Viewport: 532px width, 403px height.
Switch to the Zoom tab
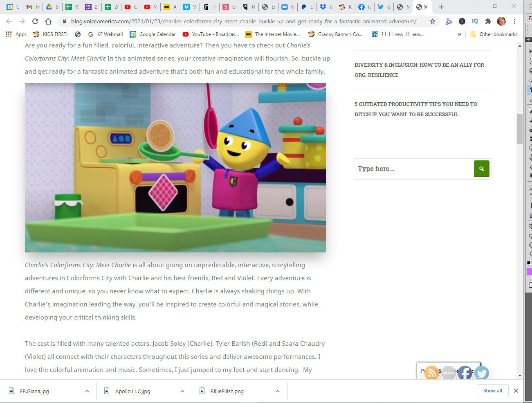287,7
